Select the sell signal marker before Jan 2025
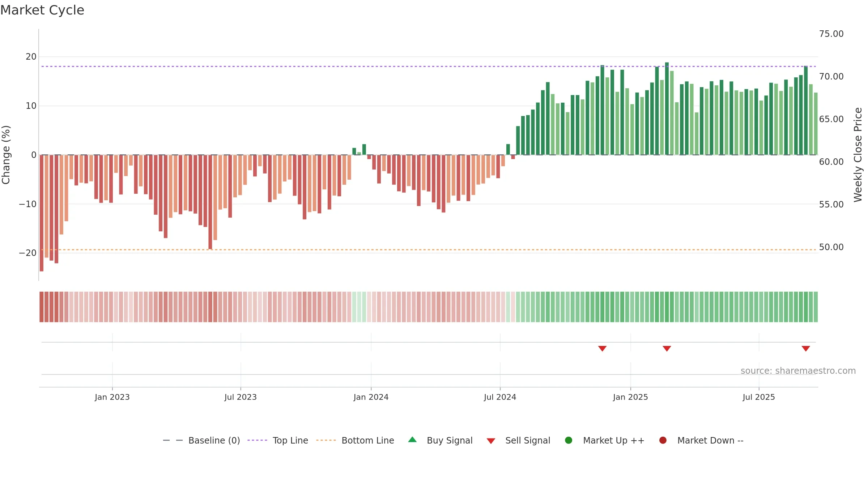868x488 pixels. click(x=602, y=348)
